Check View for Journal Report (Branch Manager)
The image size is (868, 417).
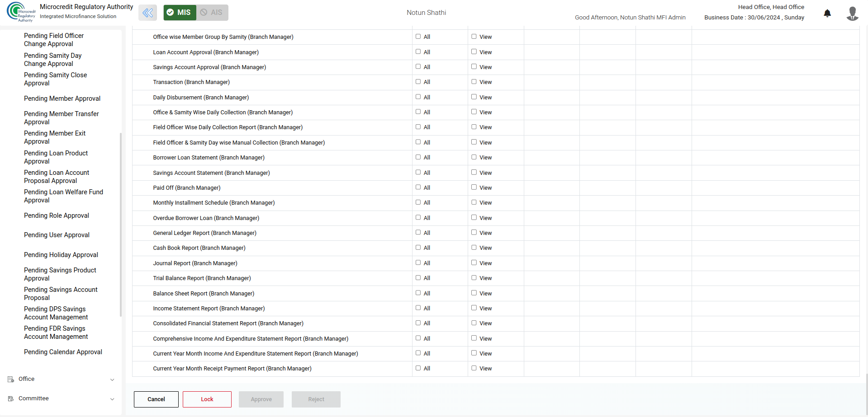coord(474,262)
